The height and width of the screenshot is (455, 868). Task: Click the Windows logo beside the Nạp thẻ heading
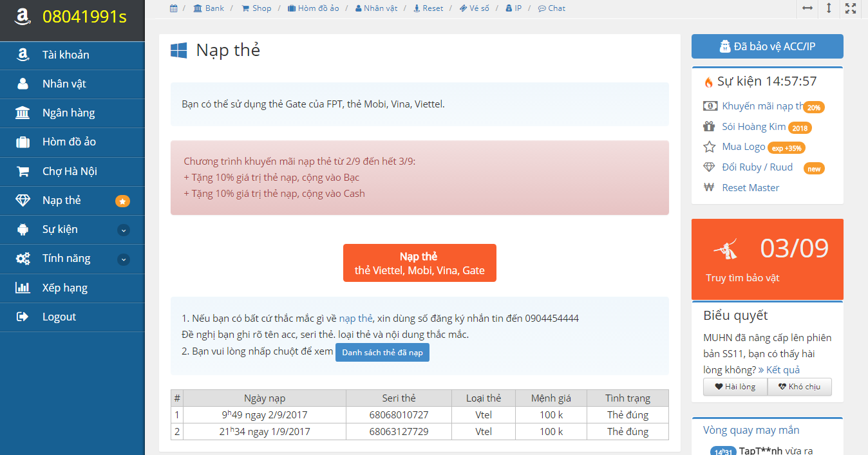(x=179, y=51)
